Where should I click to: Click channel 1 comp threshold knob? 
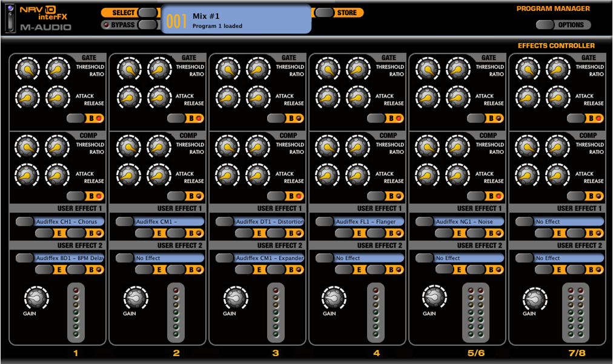[27, 147]
